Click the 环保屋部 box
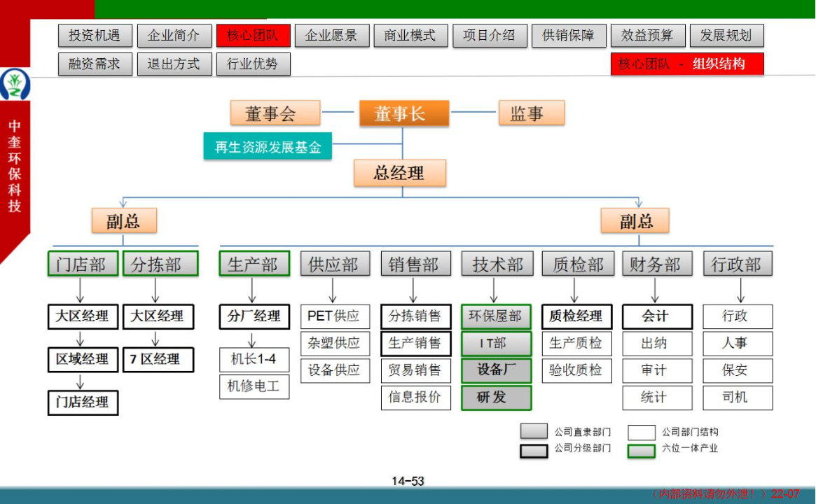816x504 pixels. pyautogui.click(x=497, y=316)
